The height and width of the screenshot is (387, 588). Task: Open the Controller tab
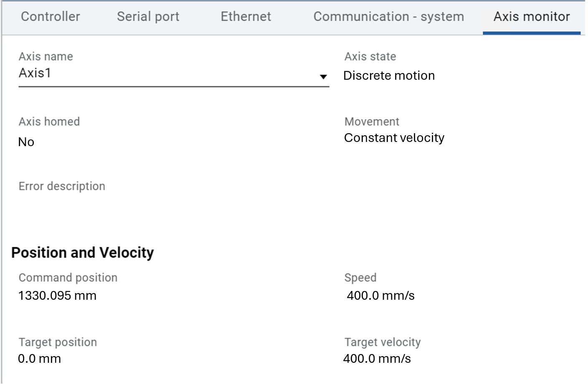click(x=50, y=17)
